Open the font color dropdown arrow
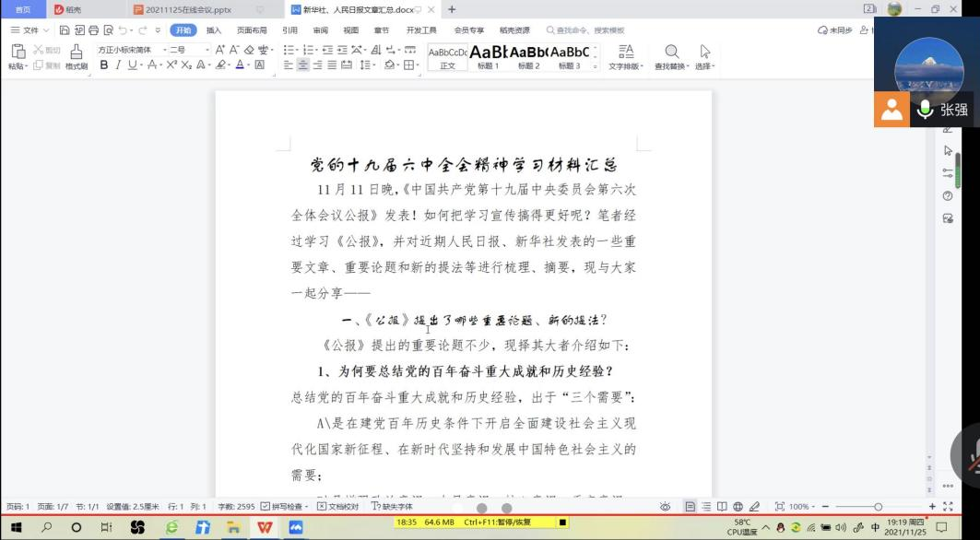This screenshot has height=540, width=980. coord(248,65)
